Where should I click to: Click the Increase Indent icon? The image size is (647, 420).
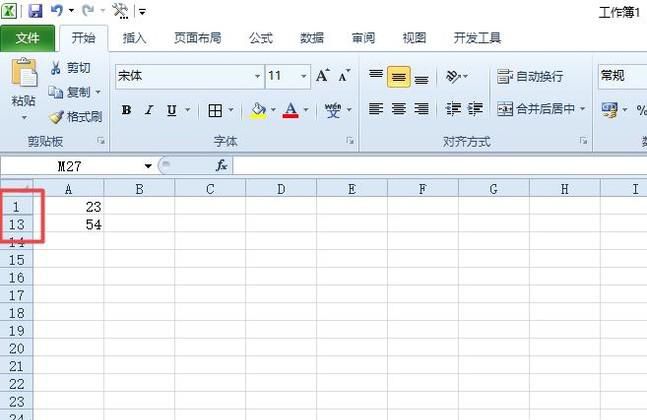pos(475,109)
